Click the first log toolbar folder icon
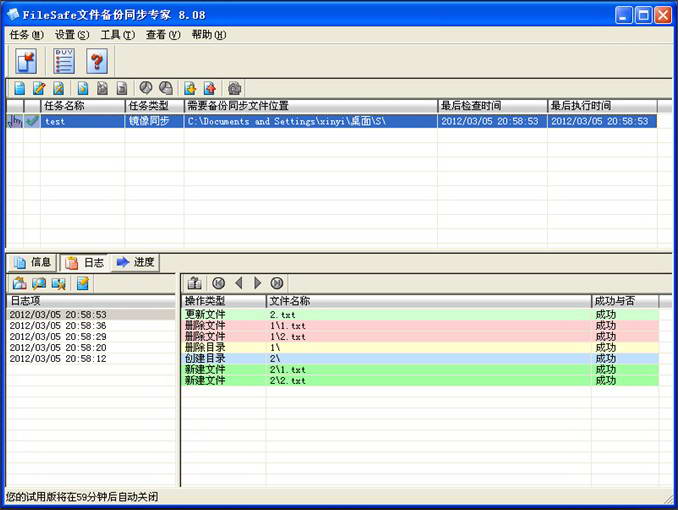 (x=19, y=283)
